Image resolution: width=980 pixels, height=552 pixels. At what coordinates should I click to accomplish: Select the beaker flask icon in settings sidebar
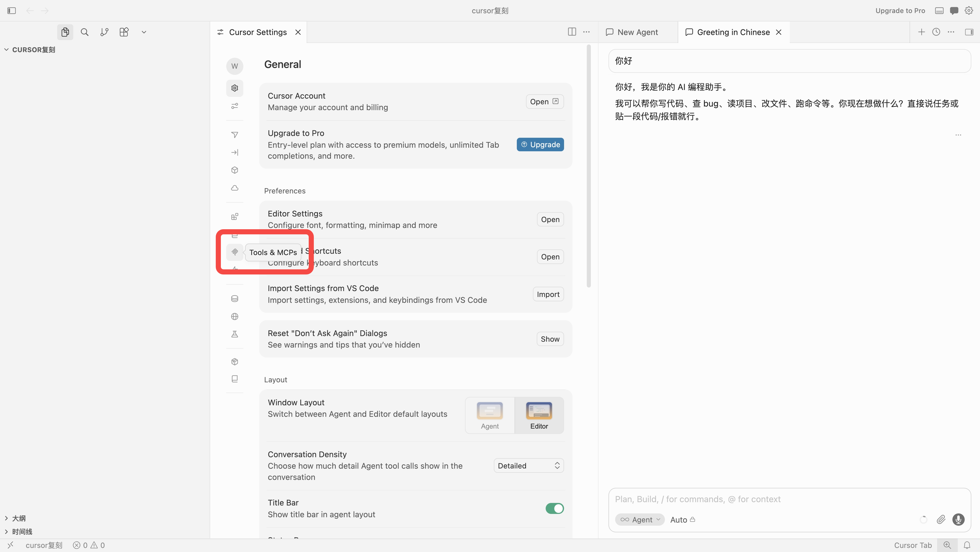(x=235, y=334)
